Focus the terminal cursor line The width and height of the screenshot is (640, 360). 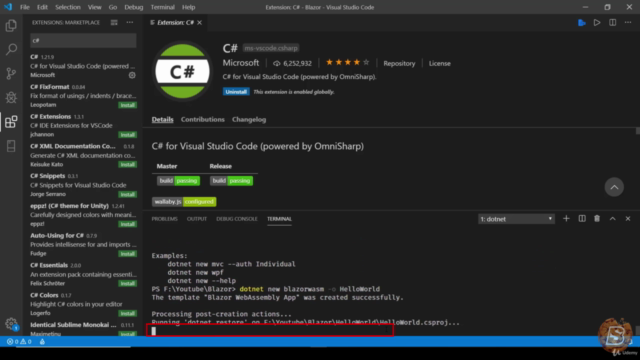point(270,330)
